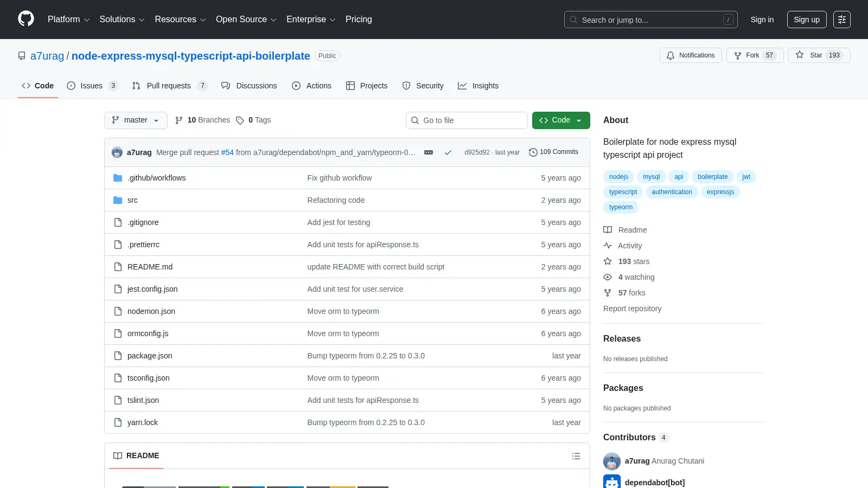Screen dimensions: 868x488
Task: Switch to the Projects tab
Action: (367, 86)
